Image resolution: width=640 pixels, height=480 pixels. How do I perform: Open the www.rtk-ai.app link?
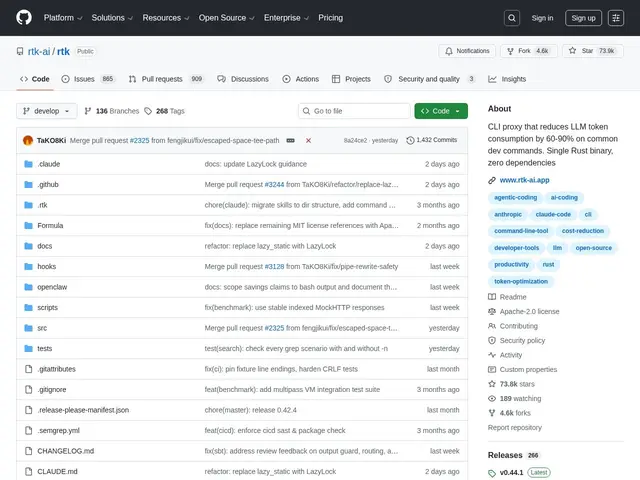tap(524, 180)
